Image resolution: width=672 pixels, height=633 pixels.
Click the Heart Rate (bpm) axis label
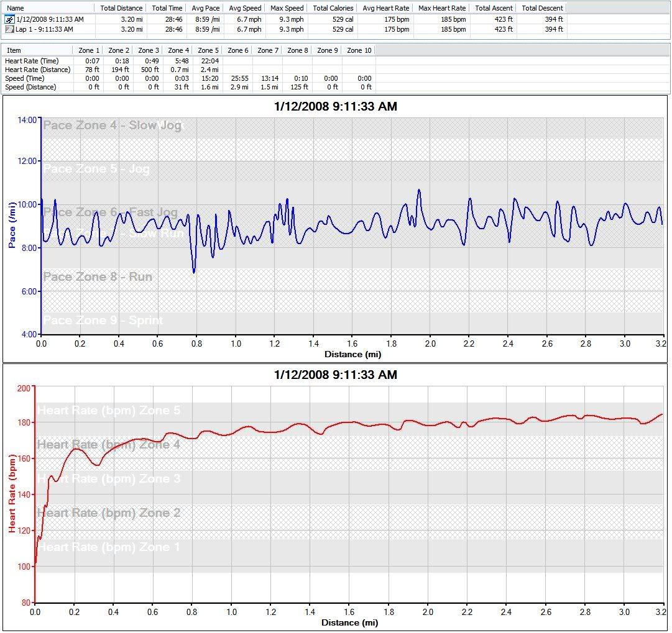point(12,494)
